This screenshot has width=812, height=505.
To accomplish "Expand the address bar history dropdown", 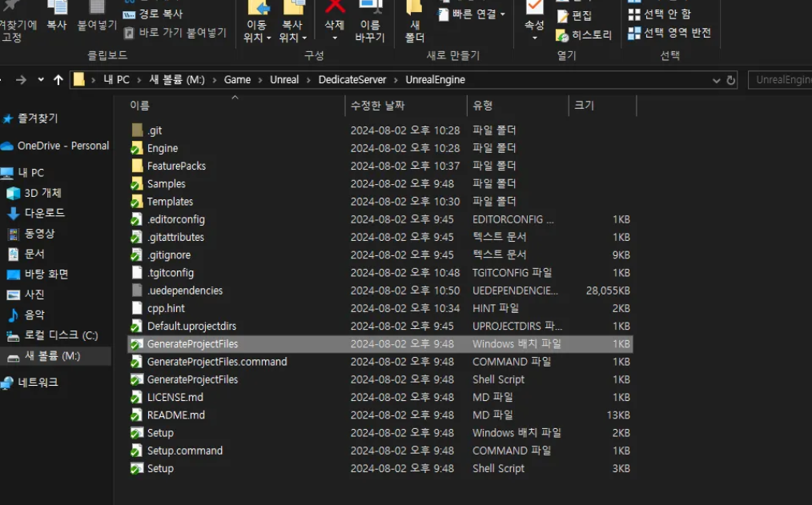I will [x=716, y=80].
